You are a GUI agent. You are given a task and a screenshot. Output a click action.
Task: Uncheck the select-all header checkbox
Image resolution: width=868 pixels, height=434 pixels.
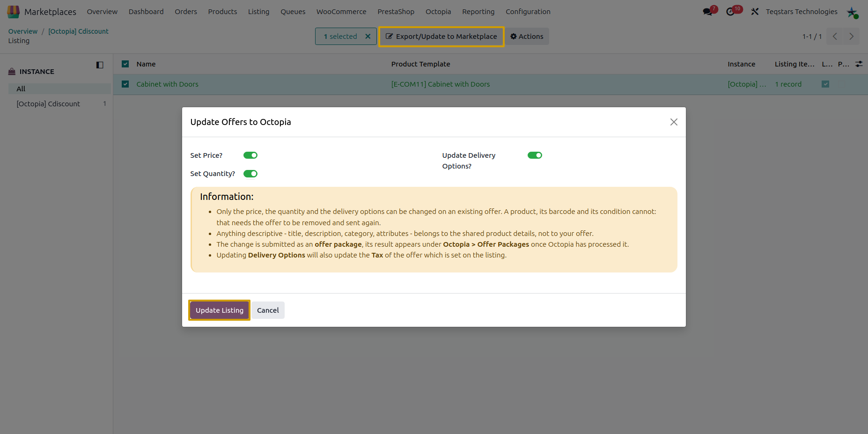(x=125, y=64)
